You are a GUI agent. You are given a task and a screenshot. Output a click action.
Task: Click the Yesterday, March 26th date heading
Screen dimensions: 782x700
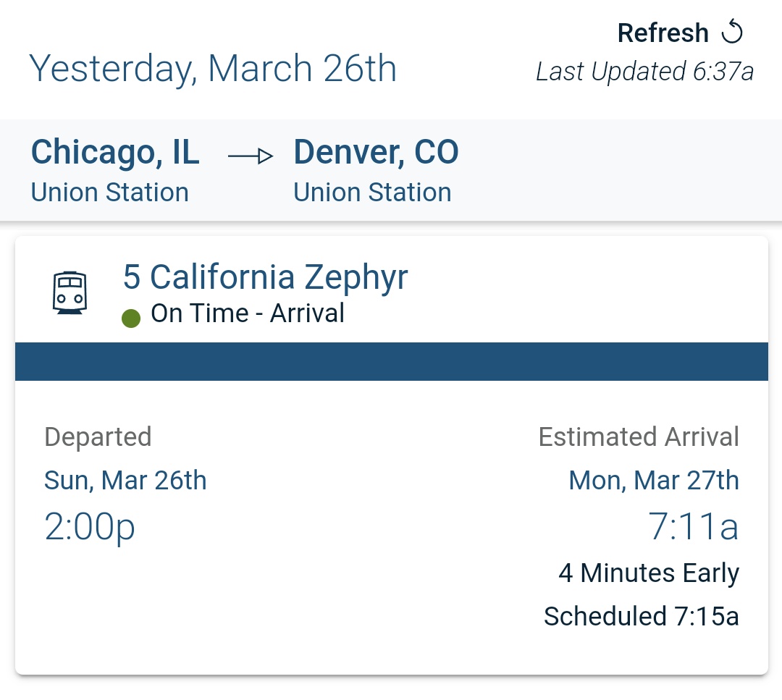click(x=213, y=69)
